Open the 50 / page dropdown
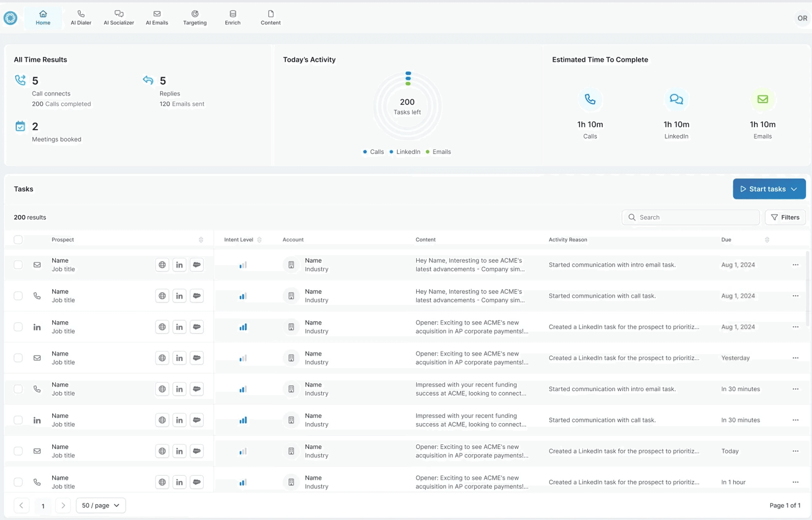This screenshot has width=812, height=520. click(x=101, y=506)
